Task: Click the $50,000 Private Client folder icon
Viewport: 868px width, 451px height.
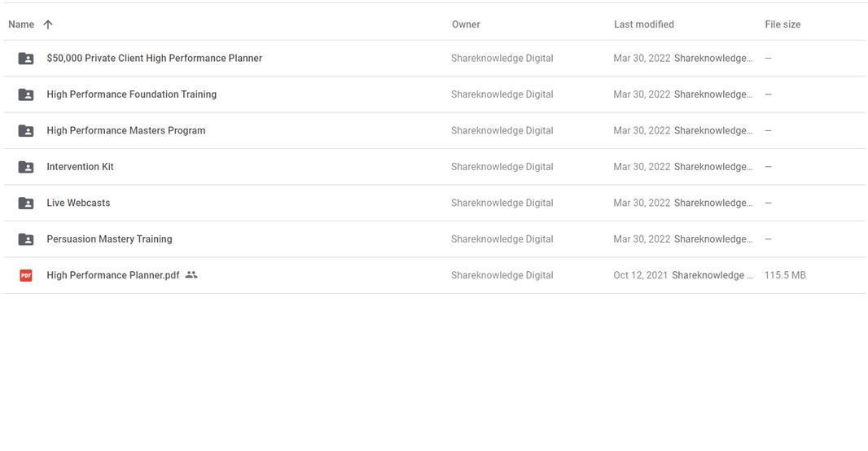Action: click(x=26, y=59)
